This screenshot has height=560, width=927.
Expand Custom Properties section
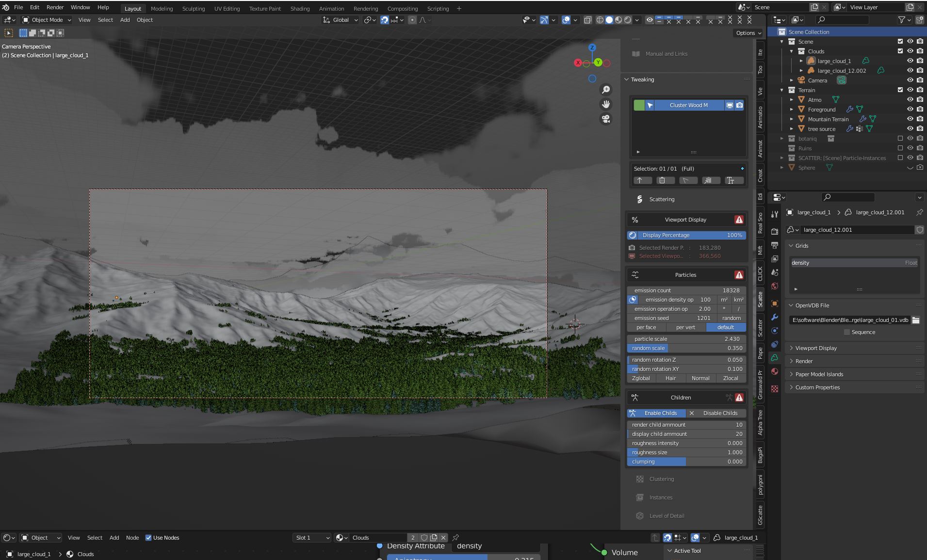817,387
